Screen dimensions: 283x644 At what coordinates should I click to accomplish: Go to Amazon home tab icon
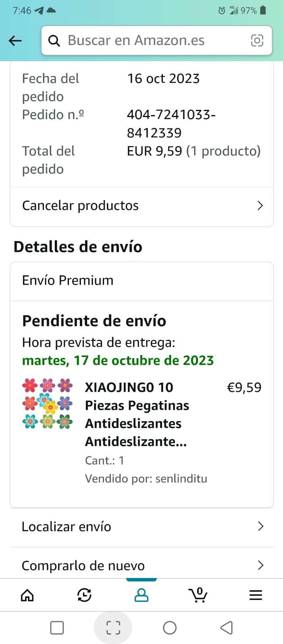point(27,594)
